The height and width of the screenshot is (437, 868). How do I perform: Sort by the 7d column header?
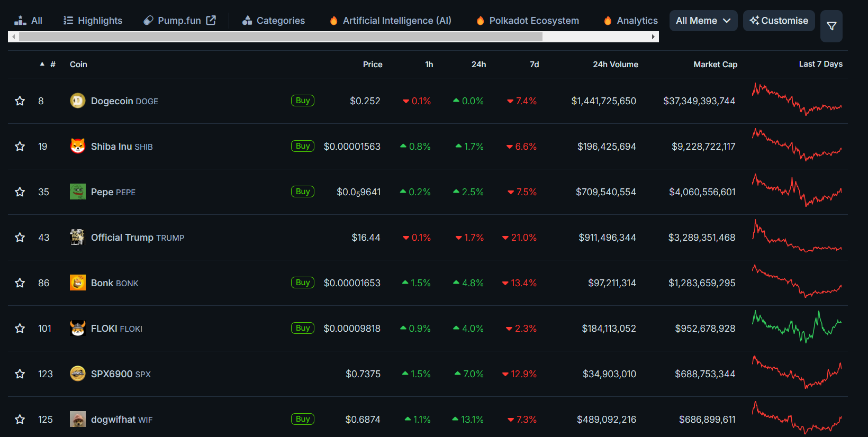[x=535, y=64]
